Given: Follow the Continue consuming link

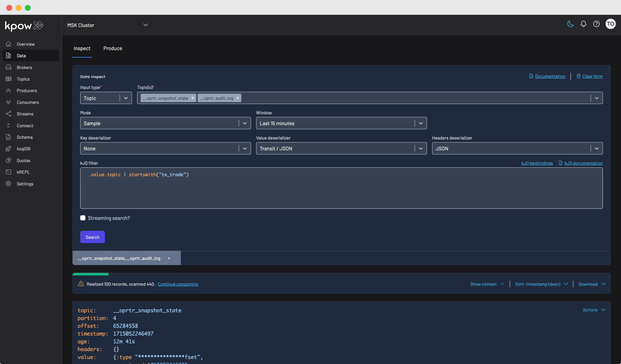Looking at the screenshot, I should coord(178,284).
